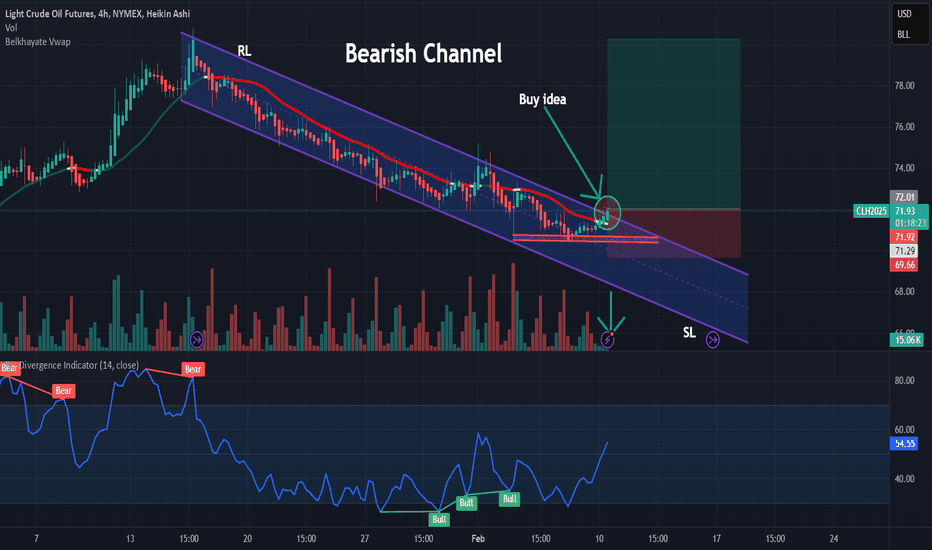This screenshot has height=550, width=932.
Task: Click the lowest Bull divergence label
Action: pyautogui.click(x=439, y=519)
